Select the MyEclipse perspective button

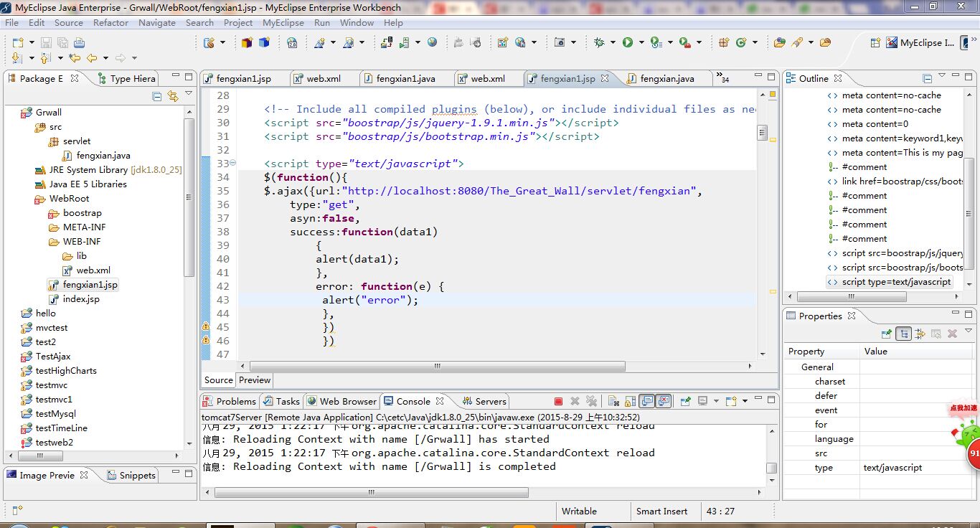point(920,43)
